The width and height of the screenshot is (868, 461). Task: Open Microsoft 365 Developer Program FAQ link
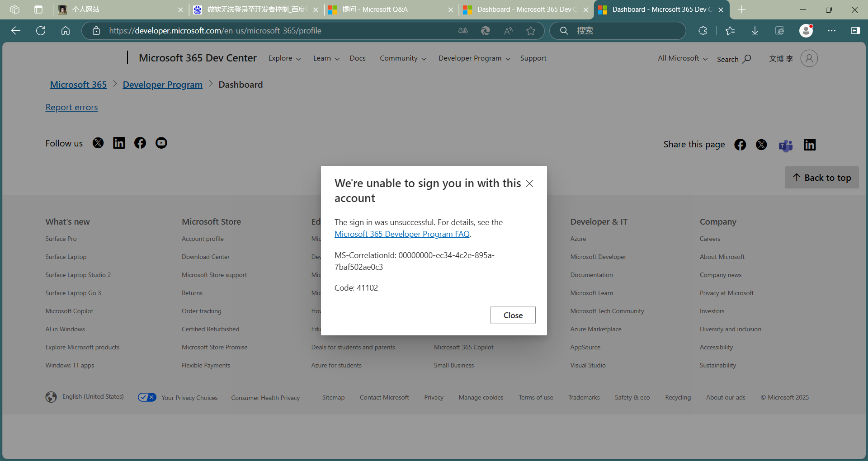(402, 234)
